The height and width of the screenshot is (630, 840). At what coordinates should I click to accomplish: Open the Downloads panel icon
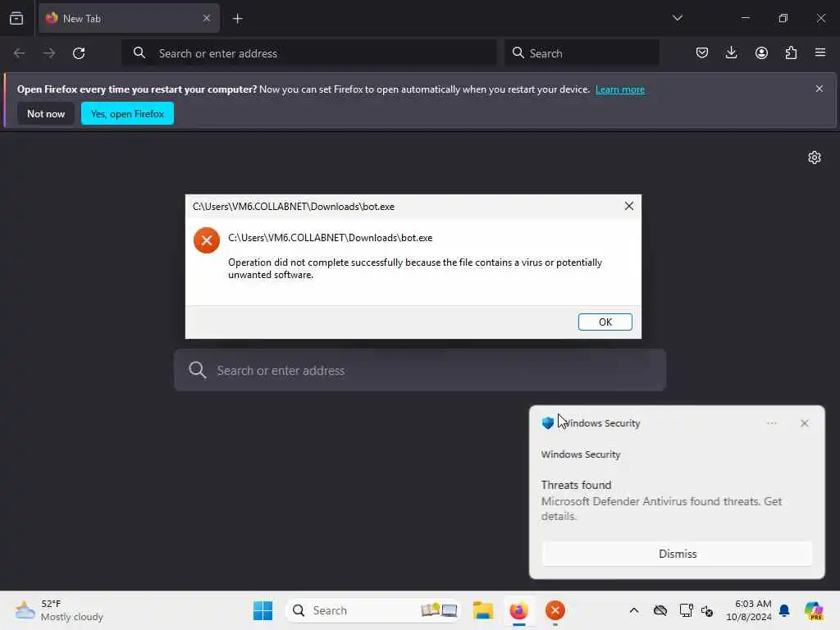(x=731, y=52)
